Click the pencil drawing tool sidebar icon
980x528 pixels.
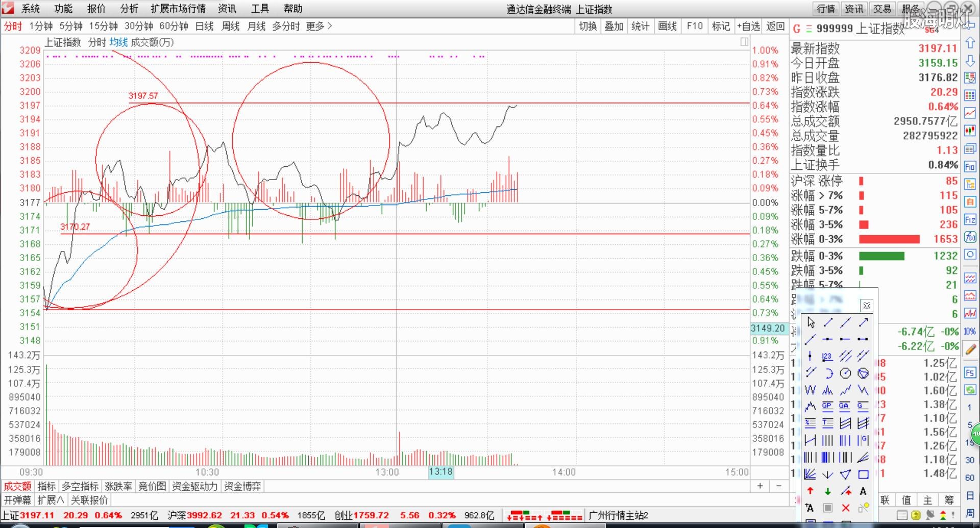[970, 349]
